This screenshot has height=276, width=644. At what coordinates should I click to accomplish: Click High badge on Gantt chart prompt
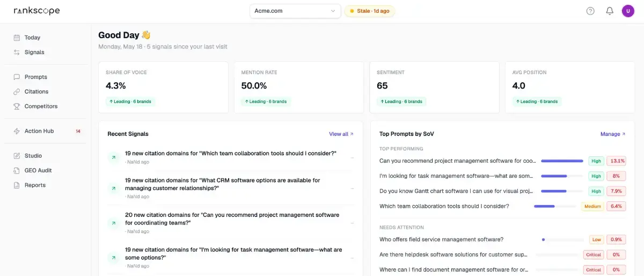tap(596, 191)
